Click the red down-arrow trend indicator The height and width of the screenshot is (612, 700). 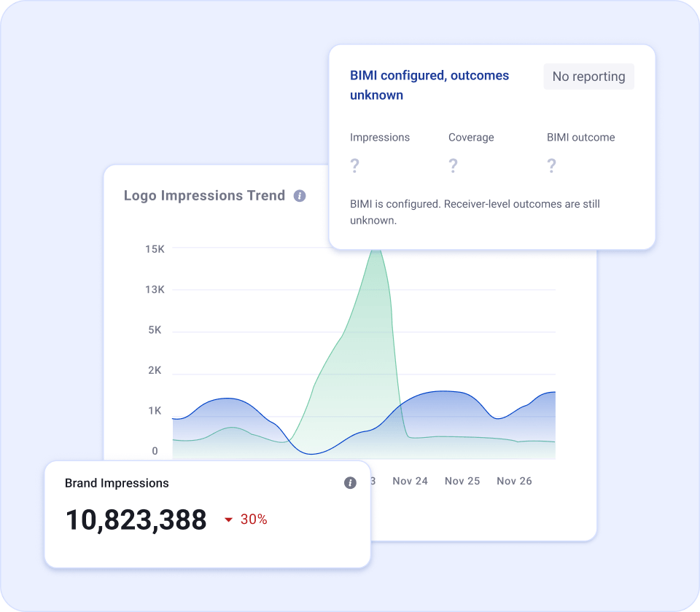228,519
